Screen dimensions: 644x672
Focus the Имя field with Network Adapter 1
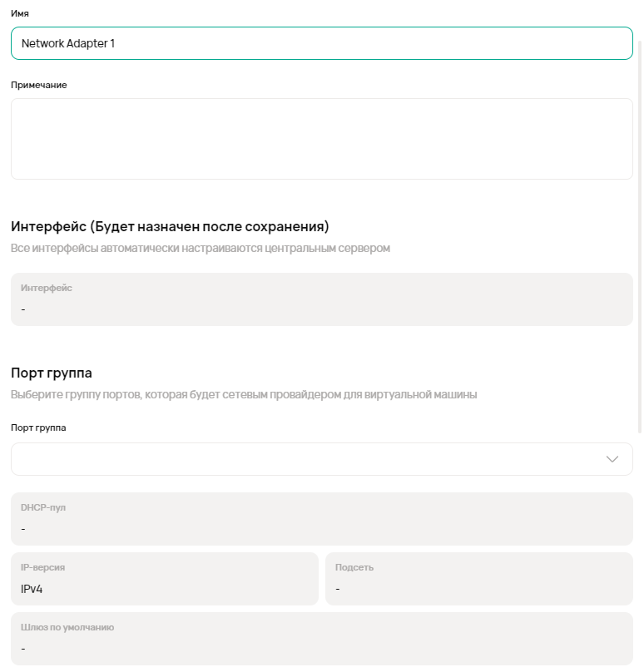(x=321, y=43)
